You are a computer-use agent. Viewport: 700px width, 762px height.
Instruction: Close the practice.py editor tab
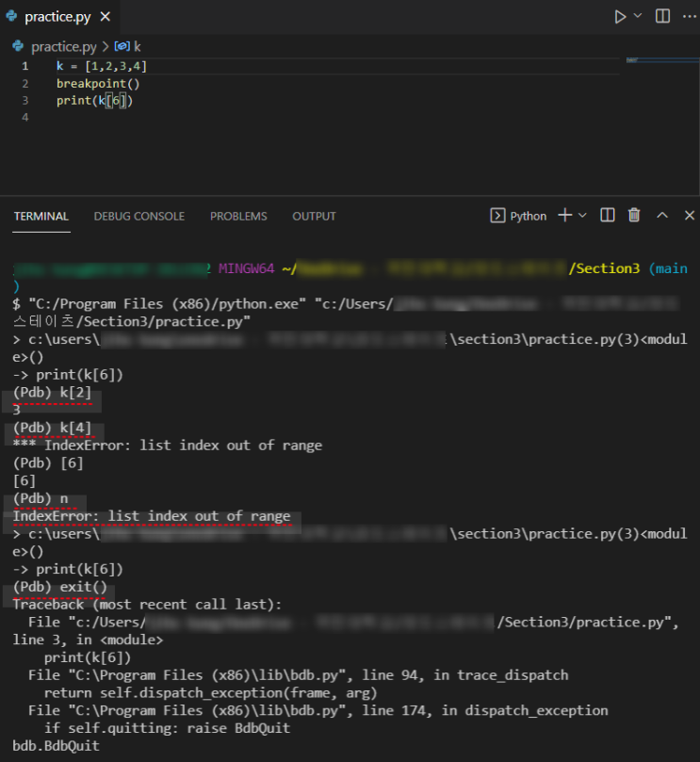point(105,17)
